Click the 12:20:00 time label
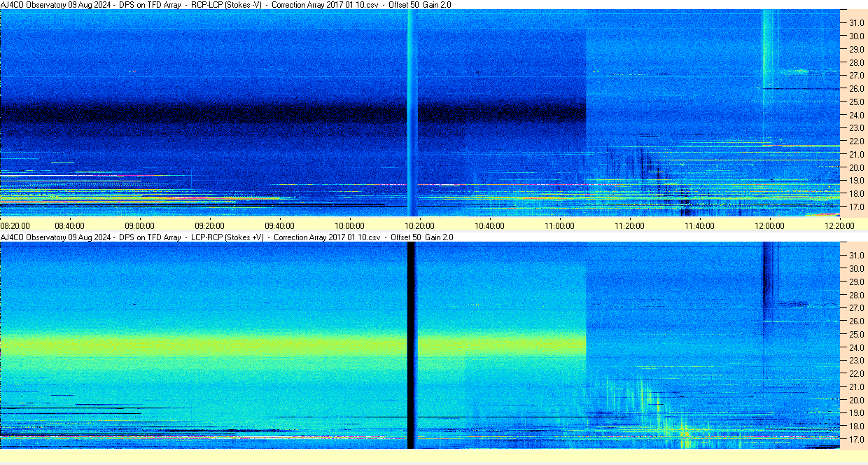Viewport: 868px width, 465px height. [839, 225]
